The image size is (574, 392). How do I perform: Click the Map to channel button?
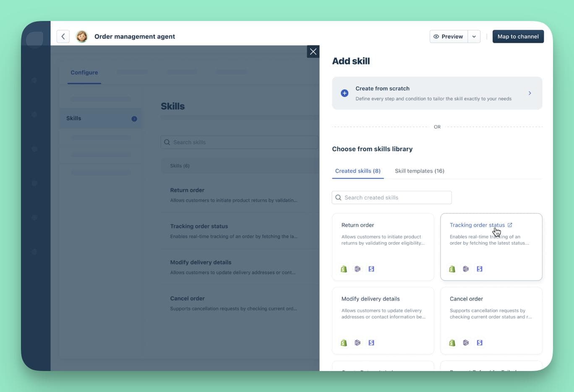coord(518,36)
